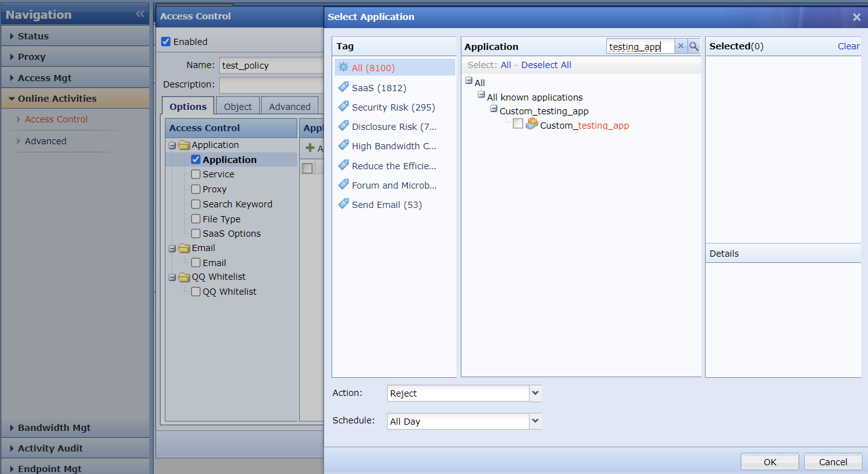Open the Action dropdown showing Reject
The height and width of the screenshot is (474, 868).
535,393
